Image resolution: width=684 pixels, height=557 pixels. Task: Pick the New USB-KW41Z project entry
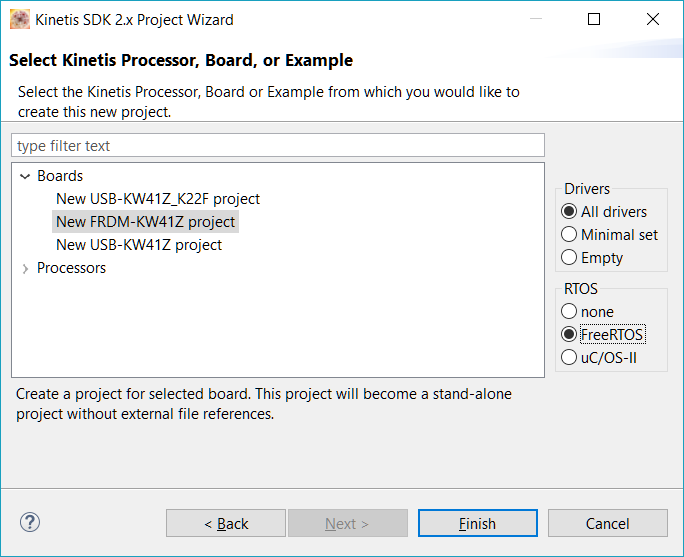point(139,245)
